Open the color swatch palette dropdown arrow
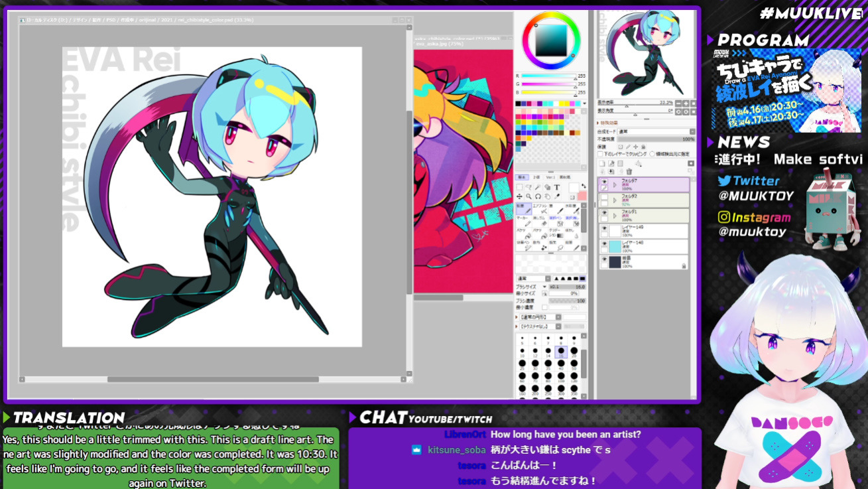The image size is (868, 489). pos(584,104)
